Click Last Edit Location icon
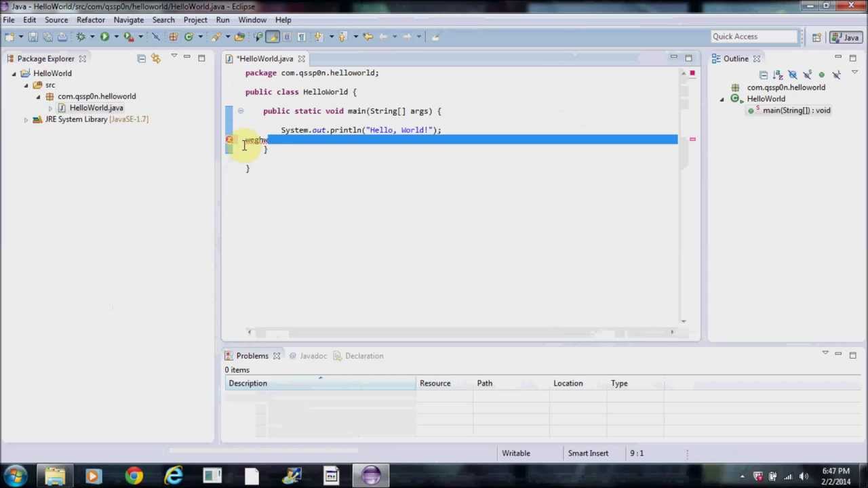This screenshot has width=868, height=488. 368,37
